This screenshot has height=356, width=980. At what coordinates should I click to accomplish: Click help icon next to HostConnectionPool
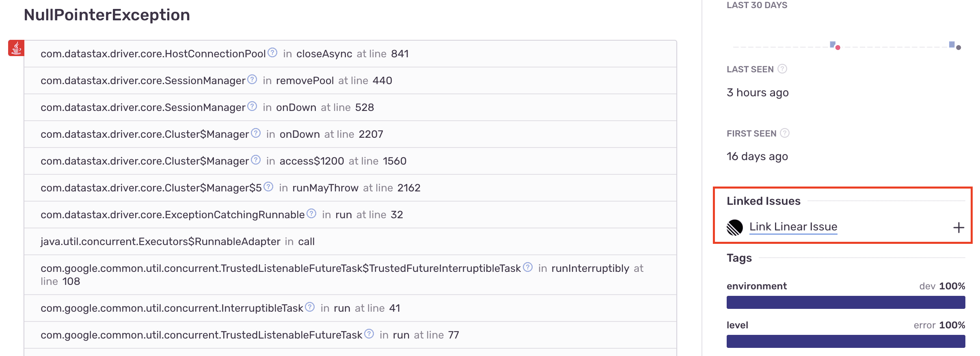pos(273,53)
